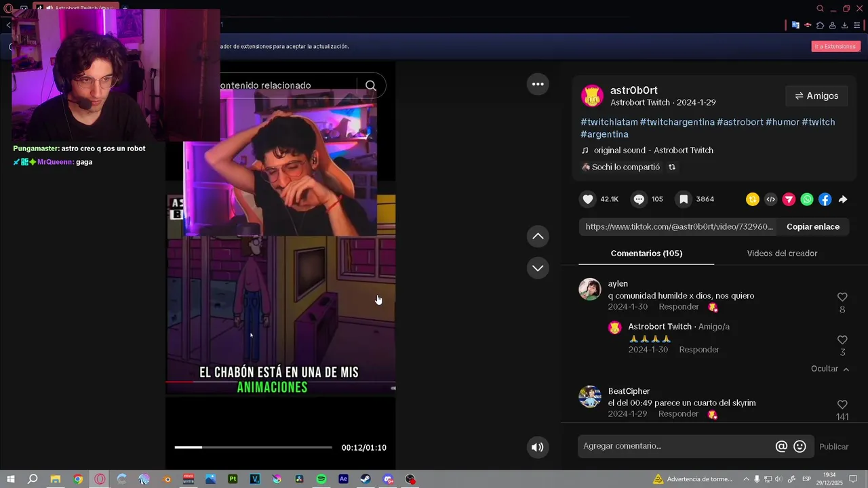Open emoji picker in comment box
The image size is (868, 488).
800,447
